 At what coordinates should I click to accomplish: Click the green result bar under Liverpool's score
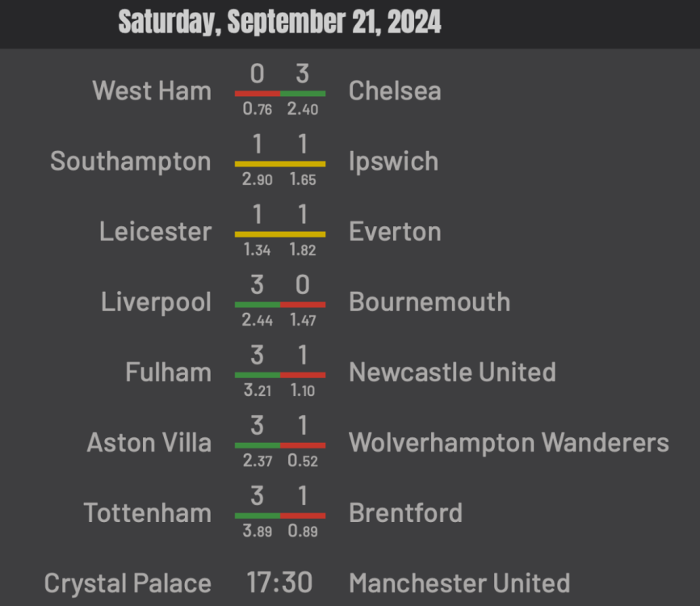258,305
